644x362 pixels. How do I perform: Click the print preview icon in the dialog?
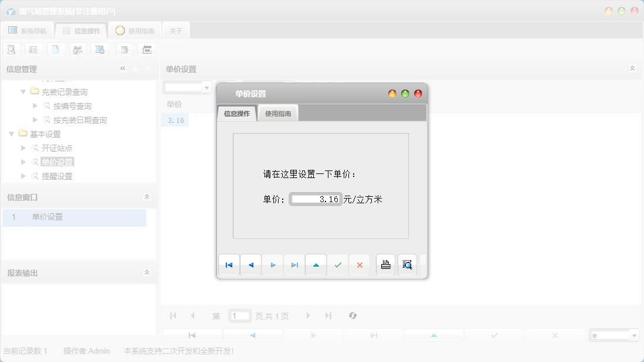tap(407, 265)
